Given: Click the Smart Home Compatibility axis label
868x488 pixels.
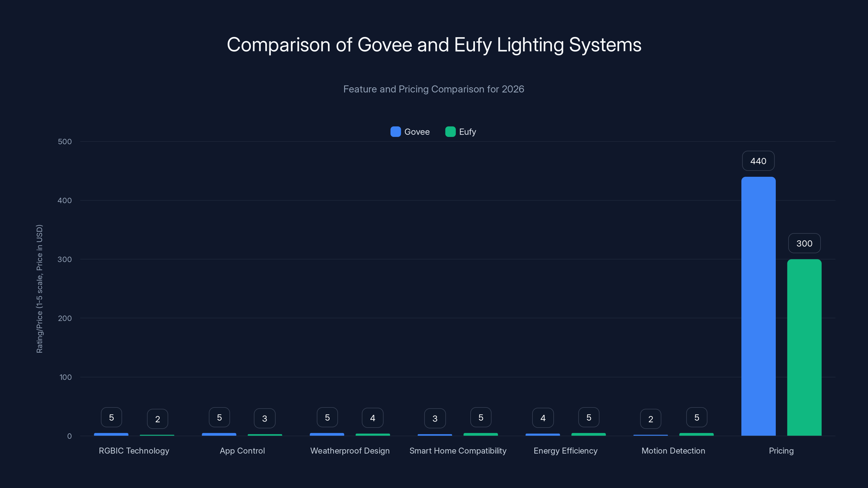Looking at the screenshot, I should (458, 451).
